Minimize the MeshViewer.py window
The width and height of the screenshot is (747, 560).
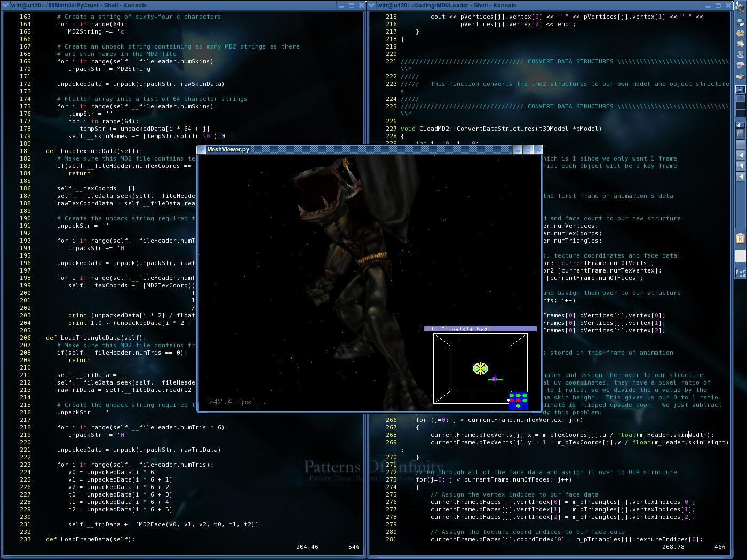pyautogui.click(x=517, y=149)
